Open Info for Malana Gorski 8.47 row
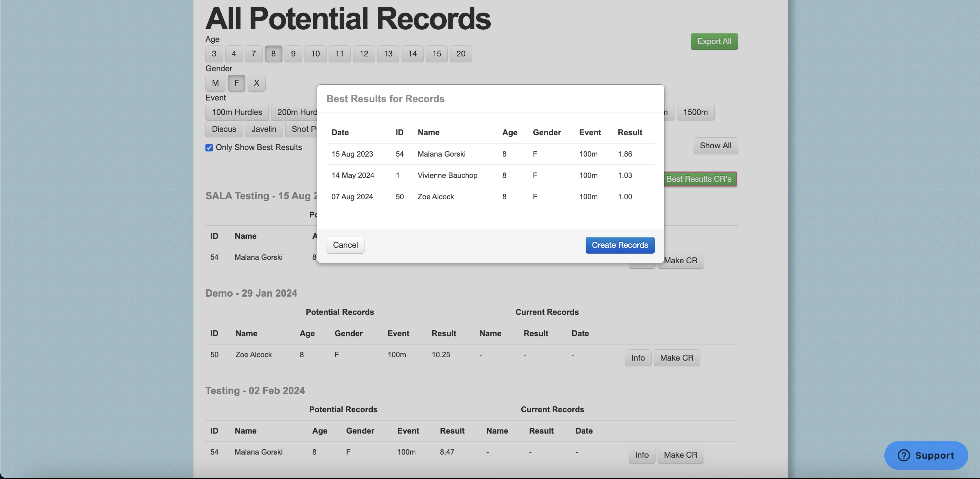 click(x=642, y=455)
